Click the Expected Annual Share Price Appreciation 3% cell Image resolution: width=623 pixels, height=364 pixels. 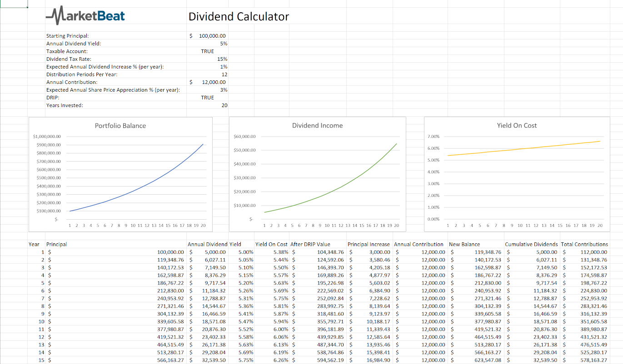[223, 90]
